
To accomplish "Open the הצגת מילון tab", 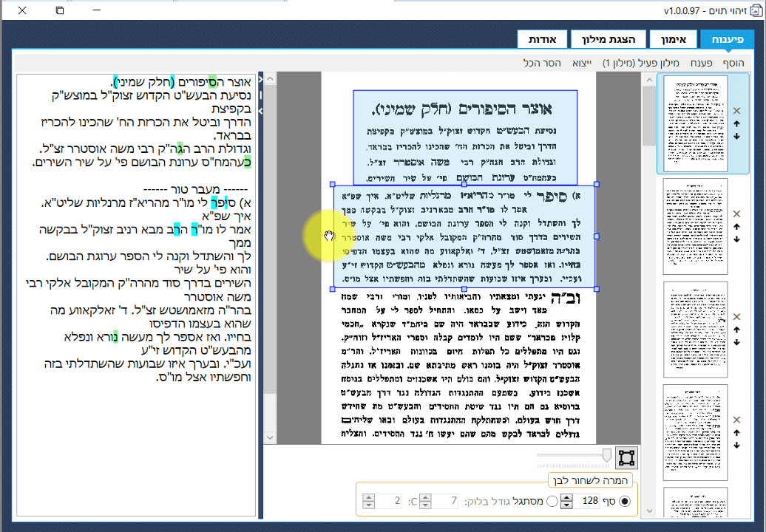I will coord(609,38).
